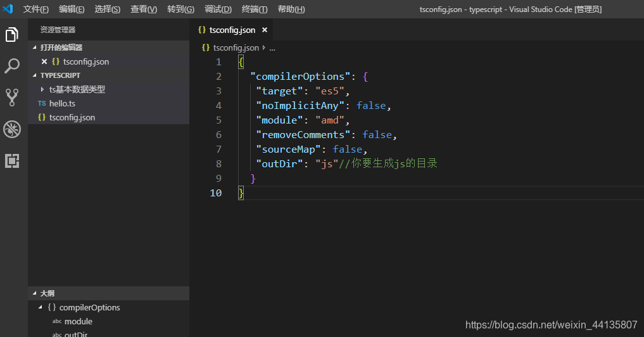Open the 终端(T) menu
The width and height of the screenshot is (644, 337).
click(255, 9)
